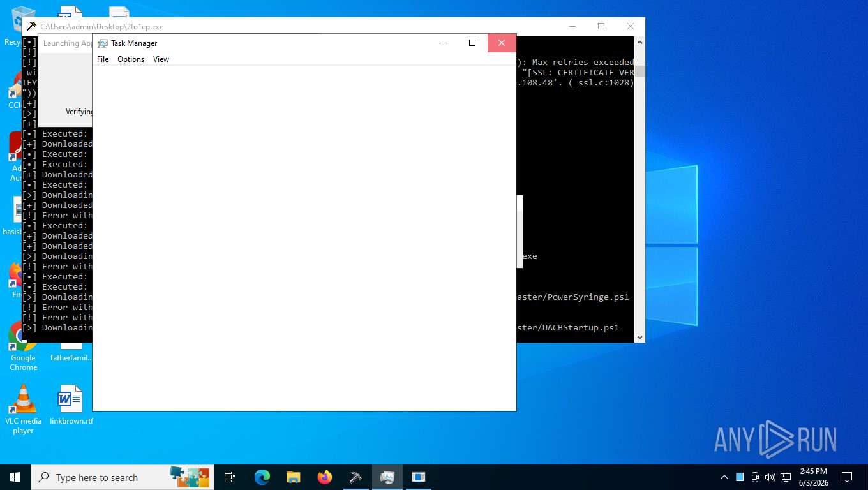Click the 'fatherfamil...' desktop file label

pyautogui.click(x=71, y=358)
